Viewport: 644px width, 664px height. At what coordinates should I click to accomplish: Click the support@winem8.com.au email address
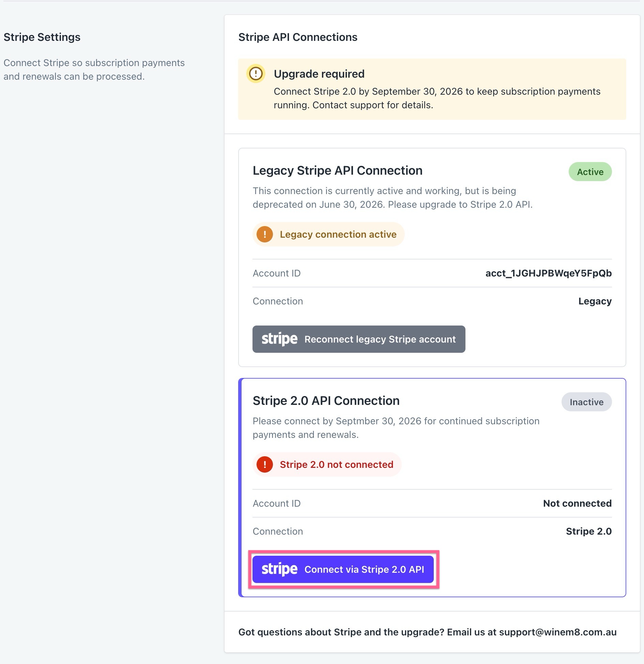pos(558,632)
